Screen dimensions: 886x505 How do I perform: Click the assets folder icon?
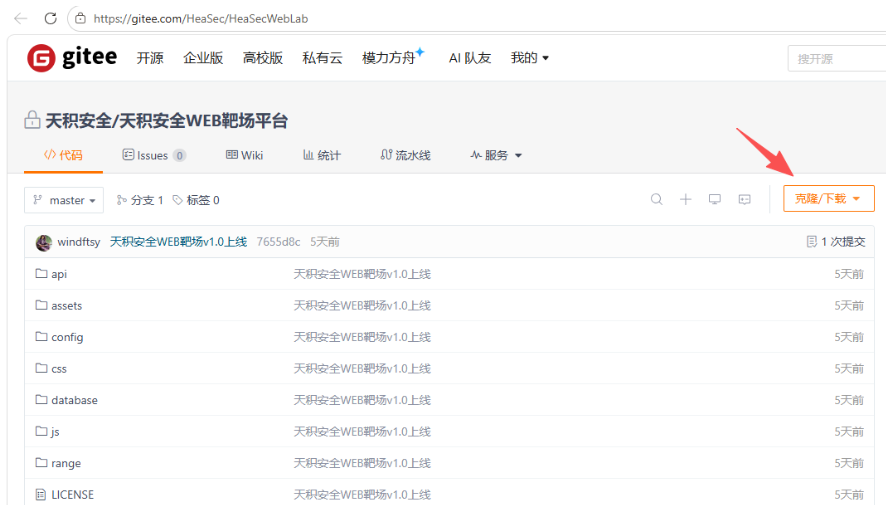click(x=41, y=305)
